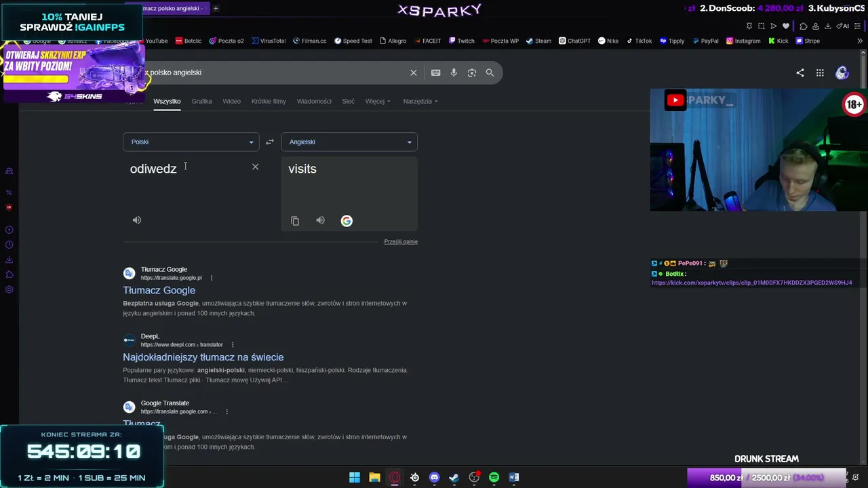Show more bookmarks with the chevron
This screenshot has height=488, width=868.
860,41
